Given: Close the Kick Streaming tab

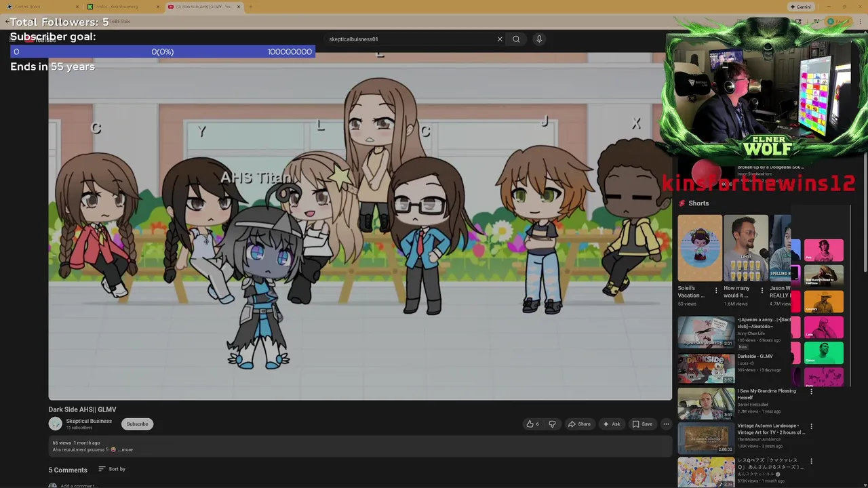Looking at the screenshot, I should click(x=159, y=7).
